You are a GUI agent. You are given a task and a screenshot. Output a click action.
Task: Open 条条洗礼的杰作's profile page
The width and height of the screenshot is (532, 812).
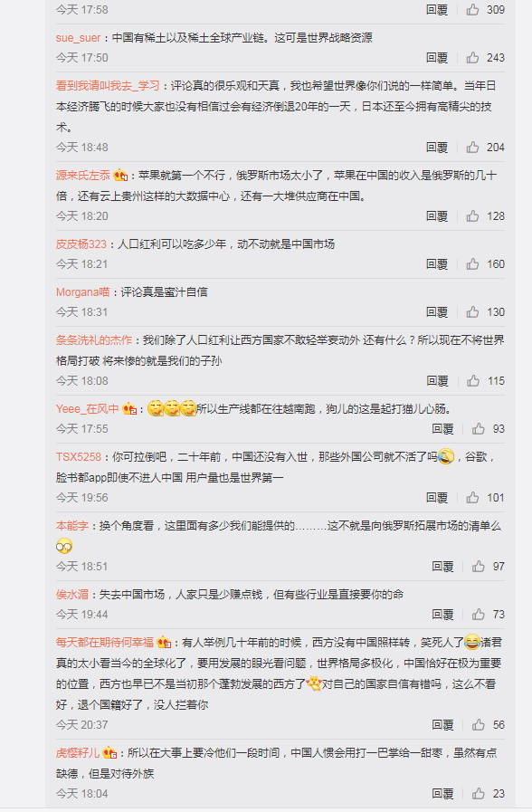click(94, 340)
